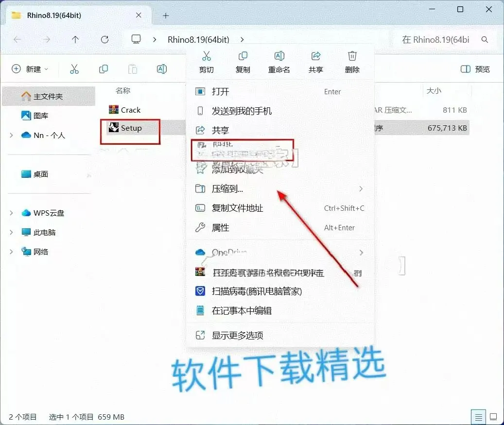Viewport: 504px width, 425px height.
Task: Sort by the 大小 column header
Action: [434, 91]
